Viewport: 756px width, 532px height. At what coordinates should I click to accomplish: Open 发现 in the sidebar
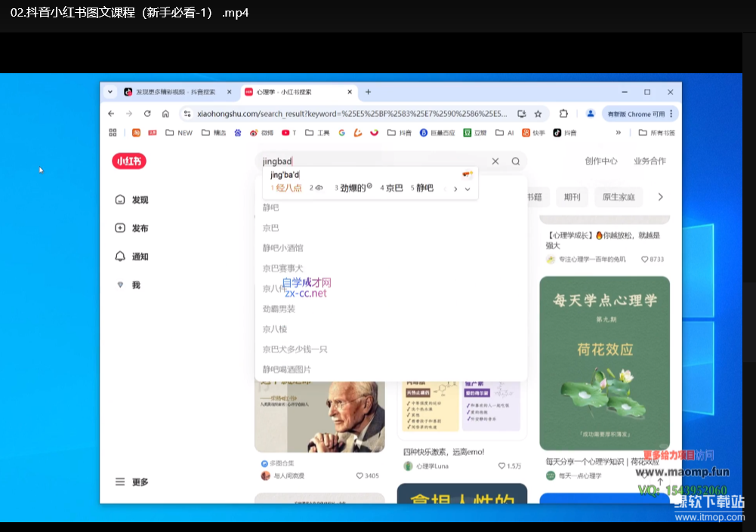pos(132,200)
